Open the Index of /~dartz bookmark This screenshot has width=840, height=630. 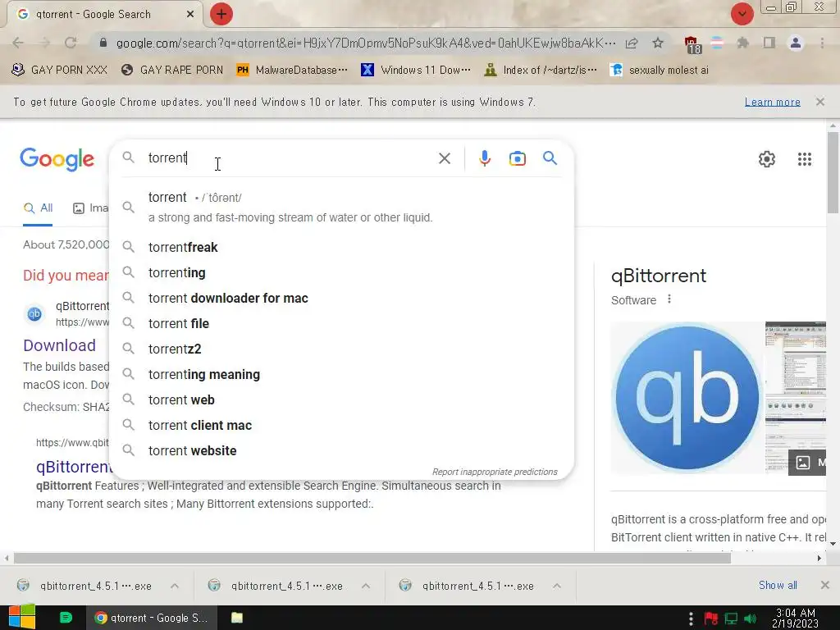coord(541,71)
